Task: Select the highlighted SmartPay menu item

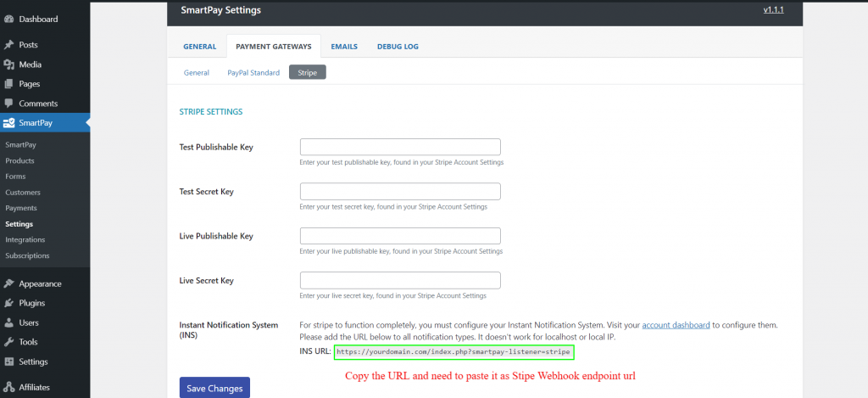Action: click(x=45, y=123)
